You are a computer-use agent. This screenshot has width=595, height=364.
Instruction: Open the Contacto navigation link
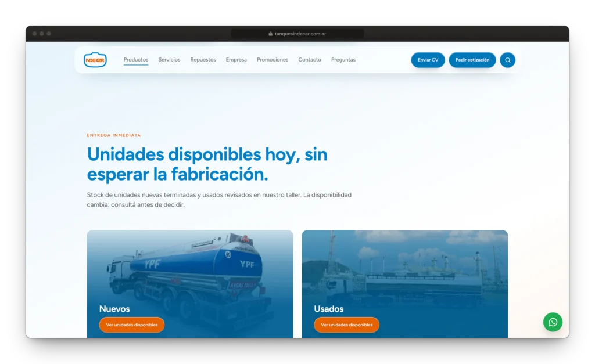coord(310,60)
